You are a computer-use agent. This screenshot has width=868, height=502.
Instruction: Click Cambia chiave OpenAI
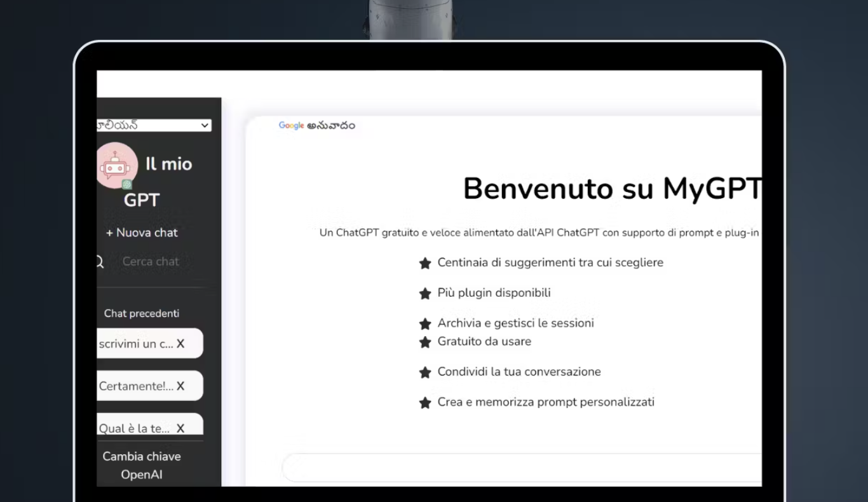[142, 465]
